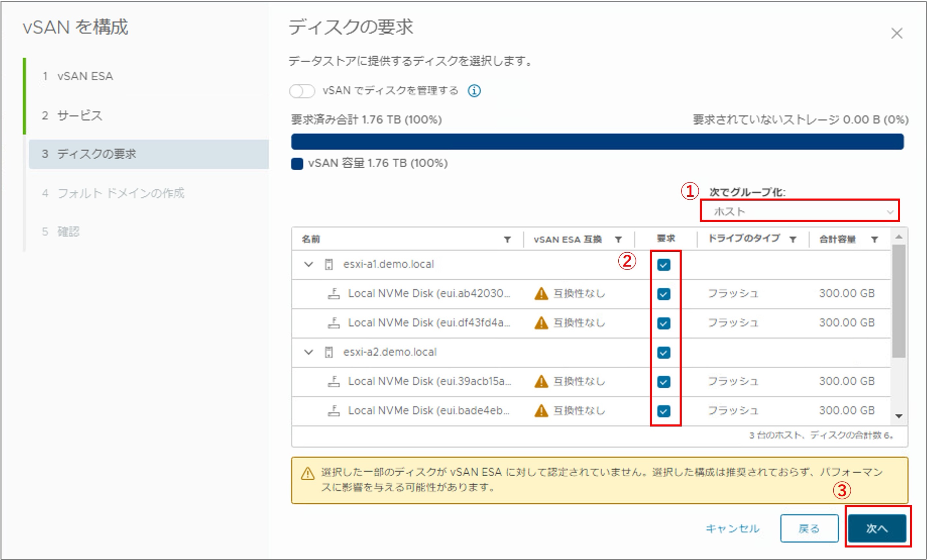Click Local NVMe Disk (eui.df43fd4a… name

pyautogui.click(x=429, y=323)
